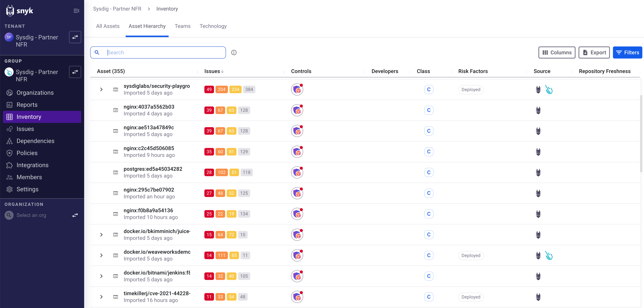
Task: Sort by the Issues column header
Action: pos(214,71)
